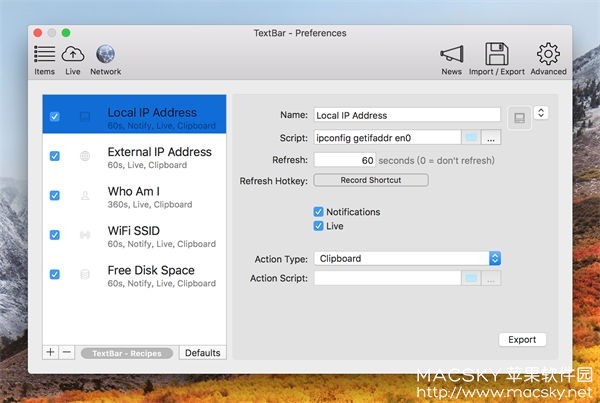Uncheck the External IP Address item checkbox

[x=55, y=156]
